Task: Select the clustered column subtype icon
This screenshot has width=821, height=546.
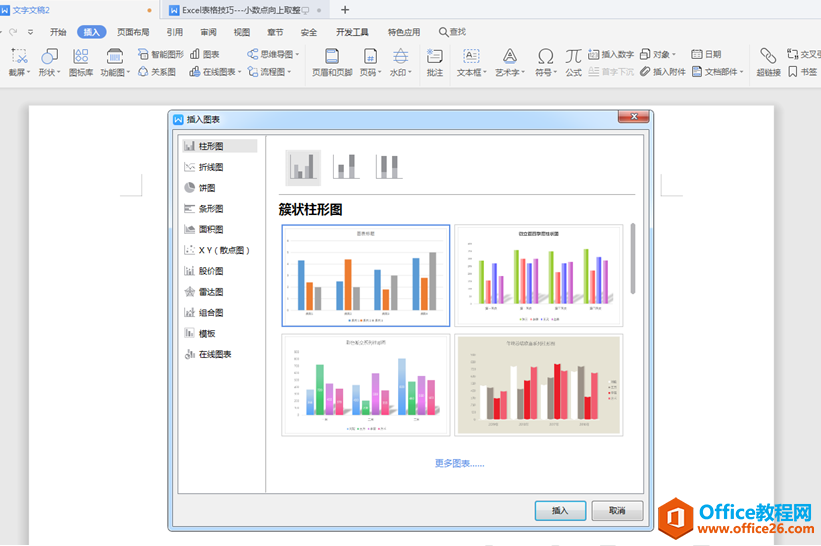Action: click(303, 168)
